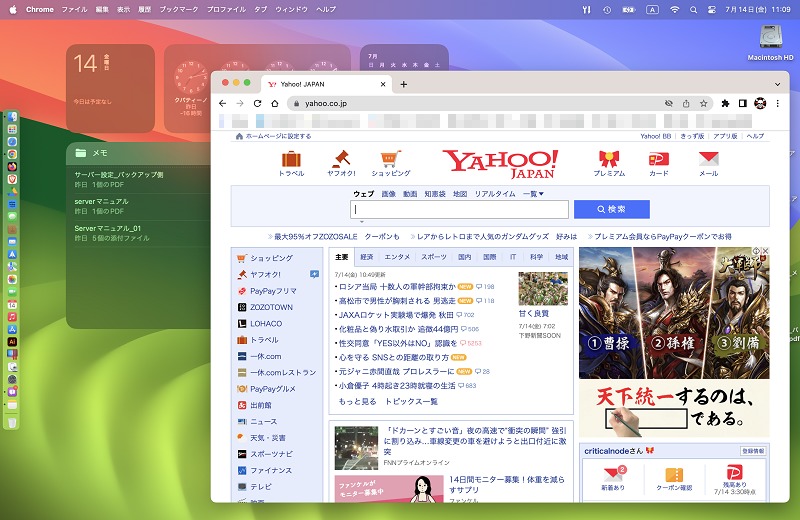Viewport: 800px width, 520px height.
Task: Select the リアルタイム search type
Action: [x=495, y=194]
